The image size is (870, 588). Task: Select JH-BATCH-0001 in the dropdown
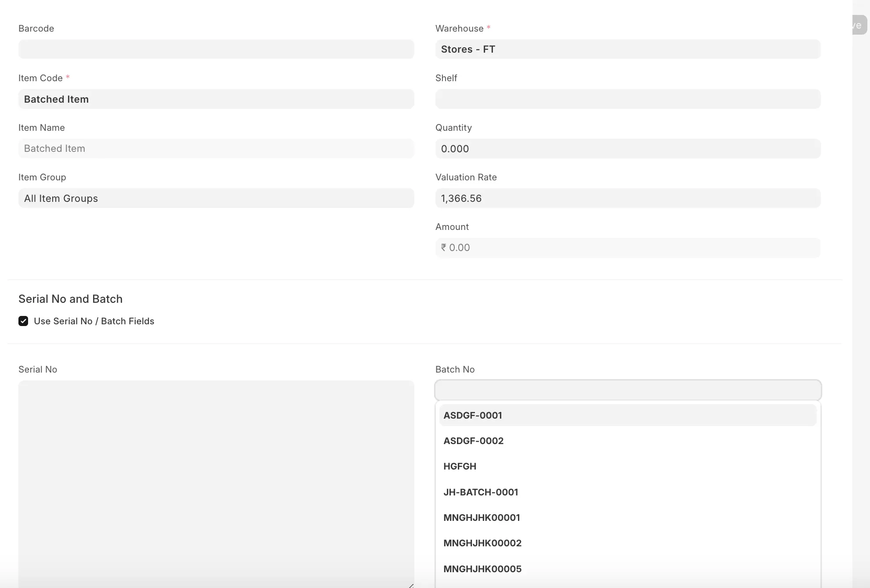click(628, 492)
